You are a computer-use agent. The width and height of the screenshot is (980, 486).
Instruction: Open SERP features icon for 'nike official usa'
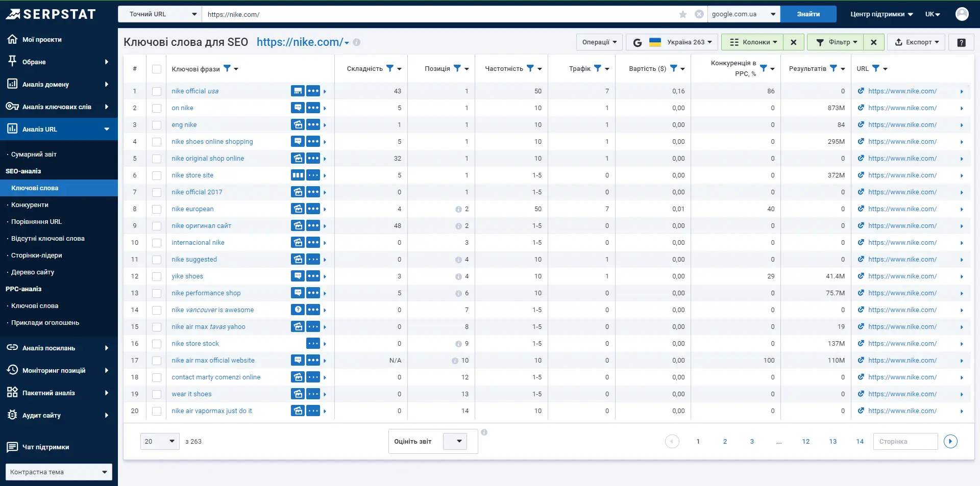click(x=298, y=91)
